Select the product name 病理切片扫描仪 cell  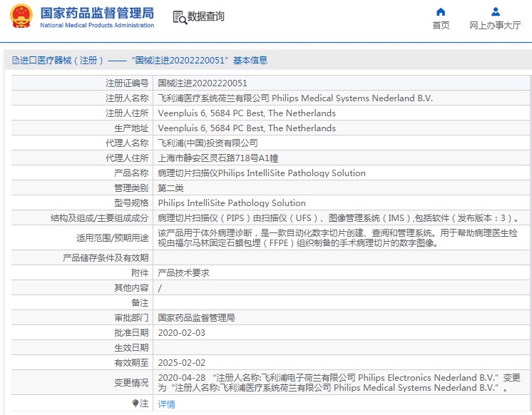pos(261,173)
